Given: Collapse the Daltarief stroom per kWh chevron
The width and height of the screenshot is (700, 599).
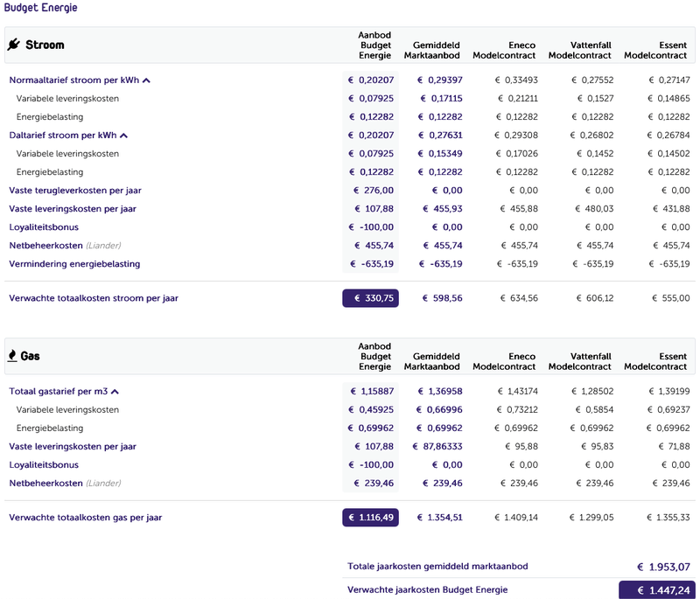Looking at the screenshot, I should [123, 136].
